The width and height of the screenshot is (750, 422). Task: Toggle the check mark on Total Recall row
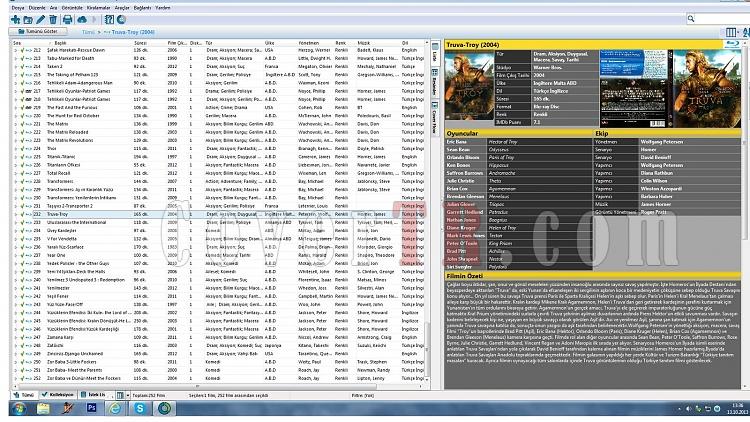[22, 173]
